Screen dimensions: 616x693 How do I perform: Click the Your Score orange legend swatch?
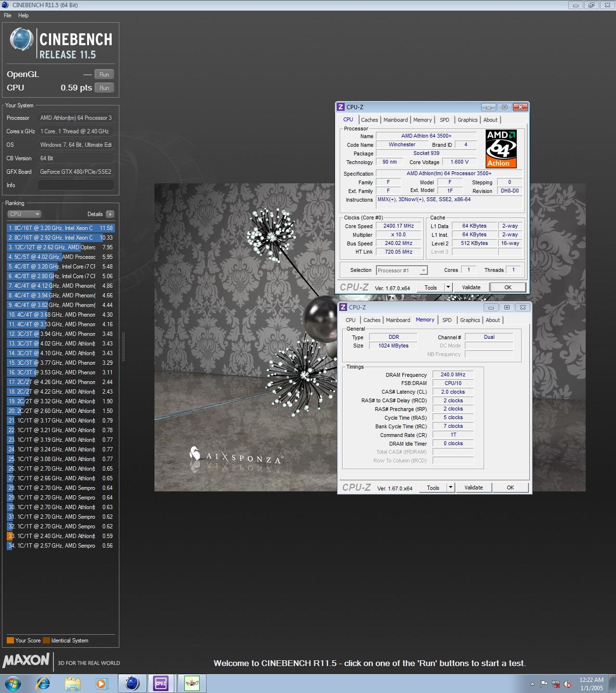click(10, 641)
